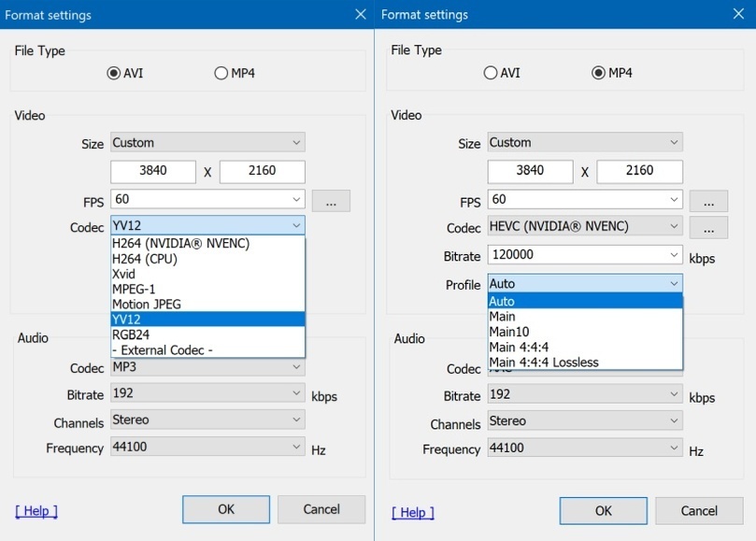756x541 pixels.
Task: Close the left Format settings dialog
Action: coord(361,14)
